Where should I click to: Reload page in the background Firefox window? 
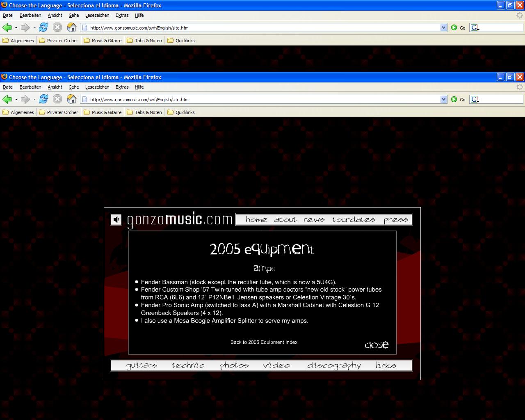pos(43,27)
